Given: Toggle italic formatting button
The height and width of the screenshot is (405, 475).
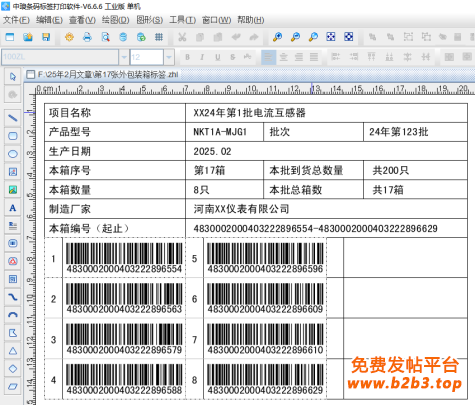Looking at the screenshot, I should pyautogui.click(x=202, y=57).
